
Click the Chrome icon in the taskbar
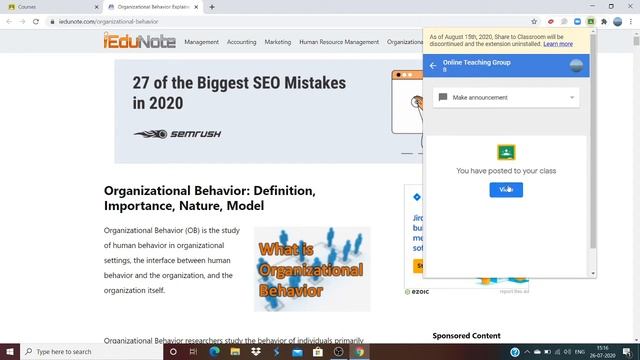tap(360, 351)
